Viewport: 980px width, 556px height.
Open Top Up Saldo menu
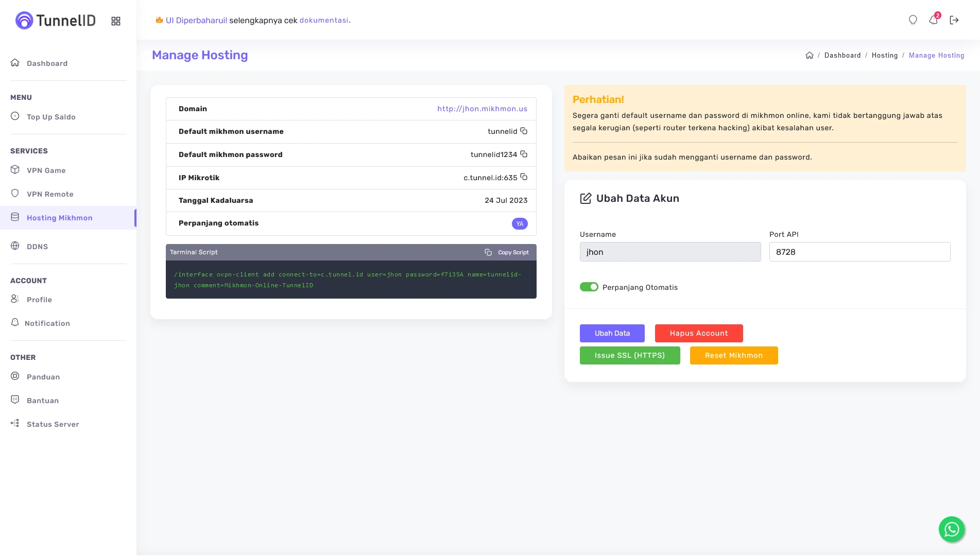click(51, 117)
